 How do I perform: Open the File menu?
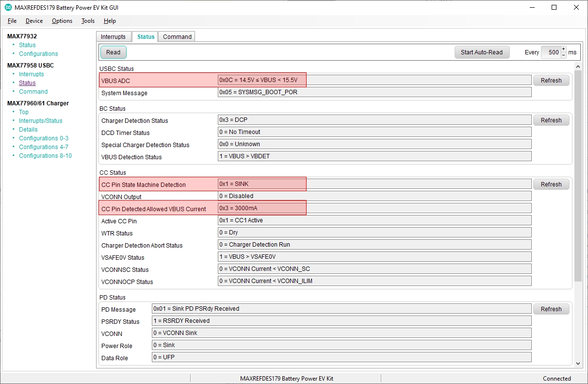(12, 21)
